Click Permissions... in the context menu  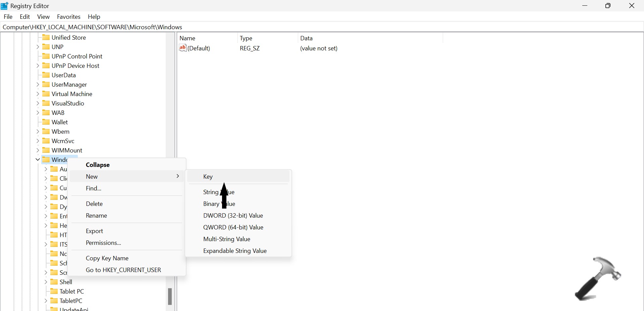[103, 243]
